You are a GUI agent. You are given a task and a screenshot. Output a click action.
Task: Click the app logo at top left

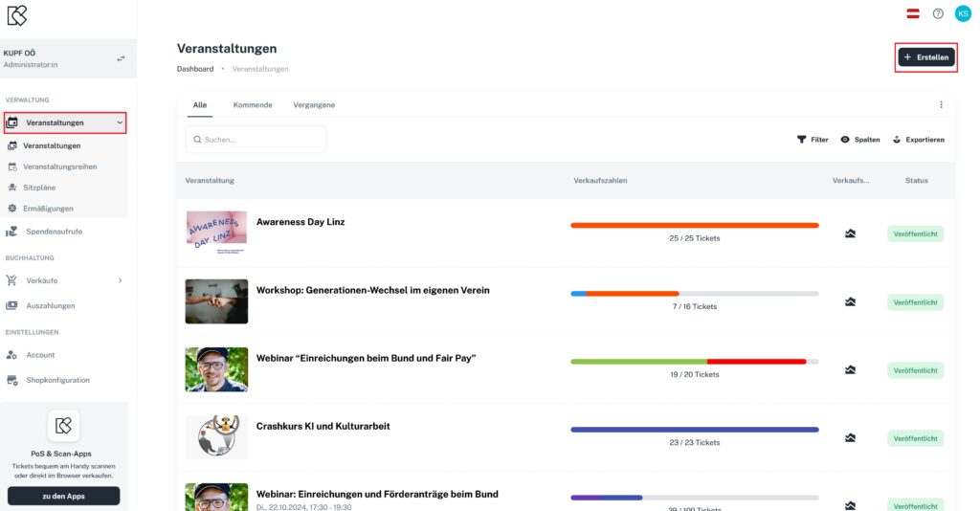click(17, 15)
